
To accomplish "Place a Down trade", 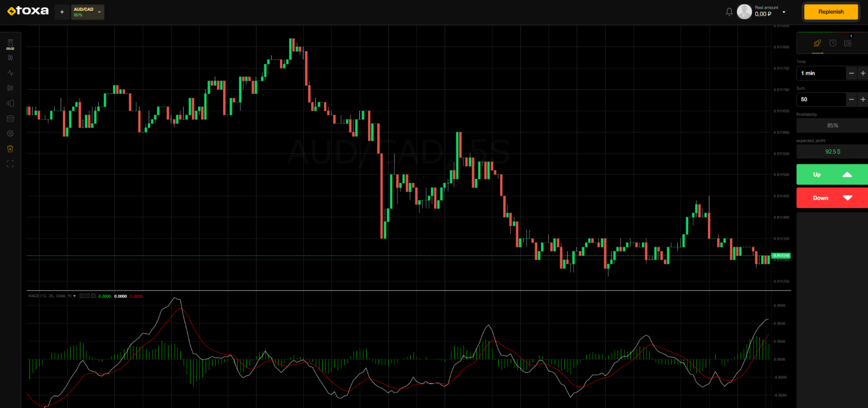I will pyautogui.click(x=832, y=198).
